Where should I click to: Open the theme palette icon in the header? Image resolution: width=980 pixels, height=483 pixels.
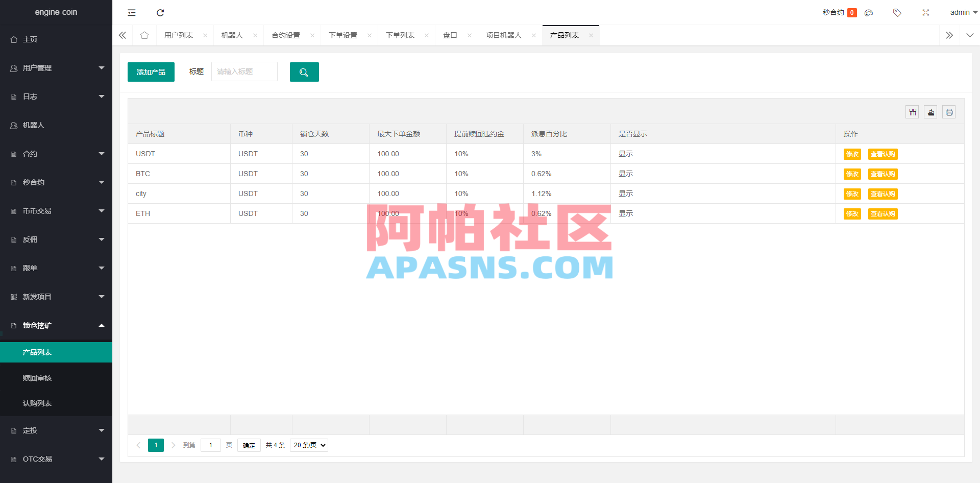(x=869, y=13)
